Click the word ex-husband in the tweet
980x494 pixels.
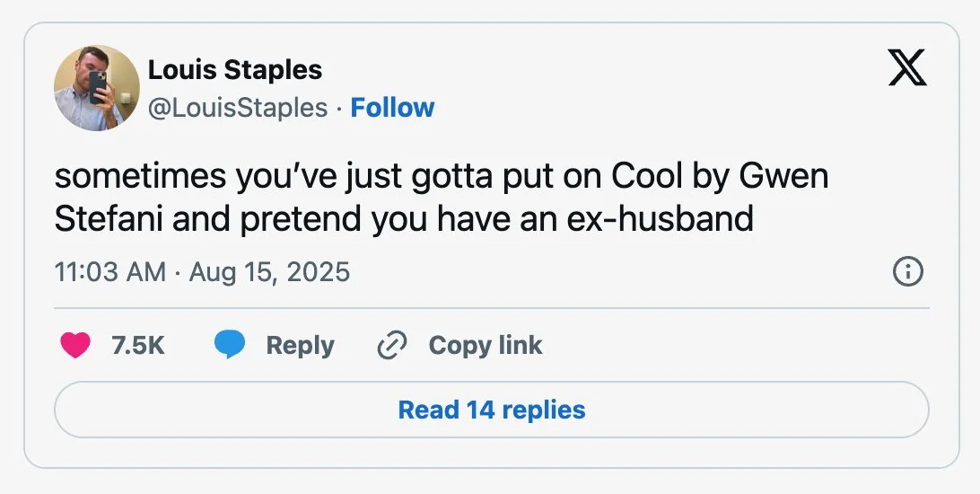coord(660,219)
